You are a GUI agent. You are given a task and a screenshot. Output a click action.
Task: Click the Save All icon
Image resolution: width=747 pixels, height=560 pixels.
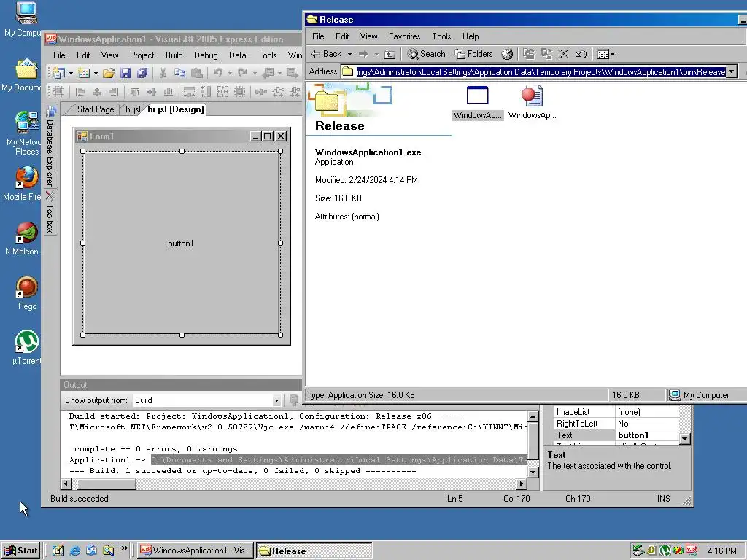[x=142, y=73]
